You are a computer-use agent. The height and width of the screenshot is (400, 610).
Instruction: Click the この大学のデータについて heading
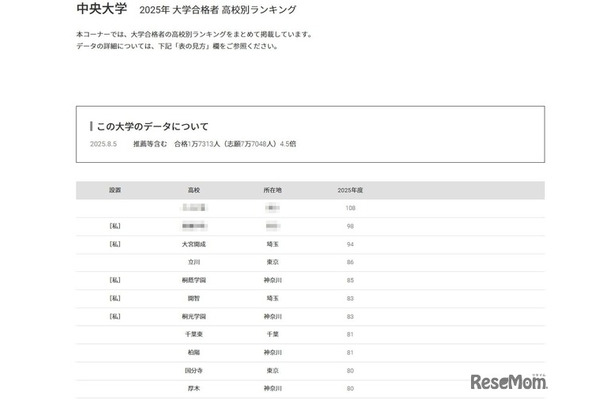coord(152,126)
